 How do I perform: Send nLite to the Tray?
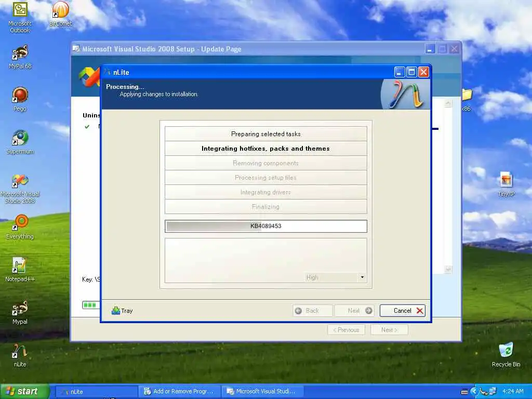pyautogui.click(x=122, y=311)
